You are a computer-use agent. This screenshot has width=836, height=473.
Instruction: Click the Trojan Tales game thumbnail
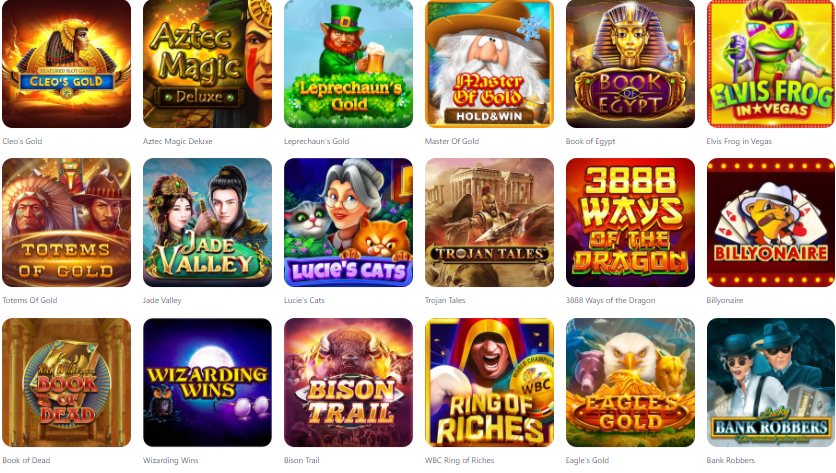coord(489,222)
